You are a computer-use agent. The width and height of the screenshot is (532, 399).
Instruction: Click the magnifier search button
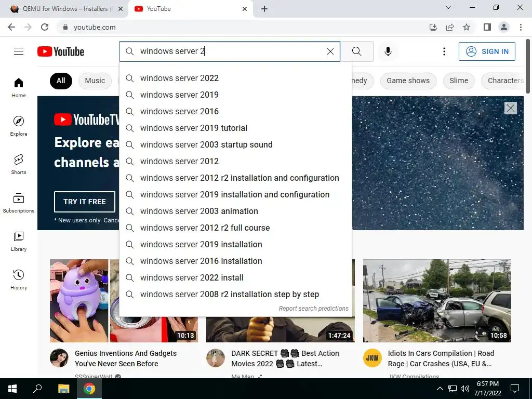[x=356, y=51]
